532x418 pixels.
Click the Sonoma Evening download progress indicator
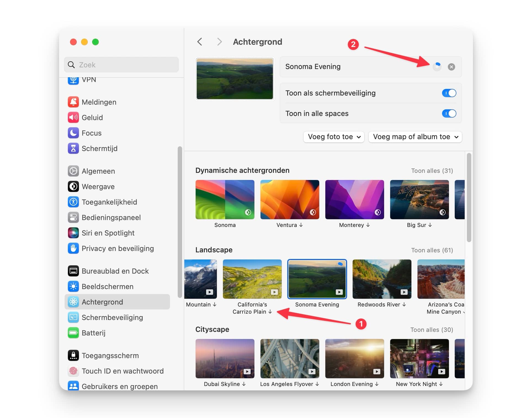click(x=437, y=67)
